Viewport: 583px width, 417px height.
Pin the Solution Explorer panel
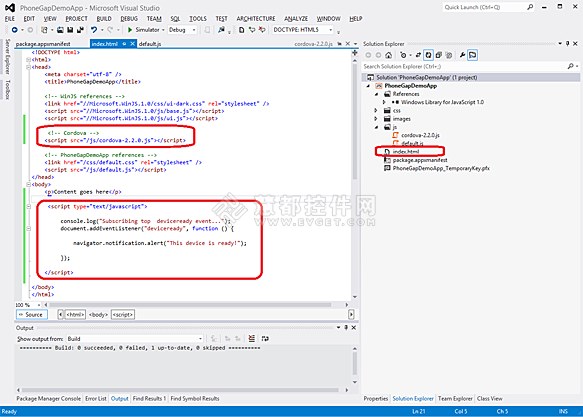point(568,44)
